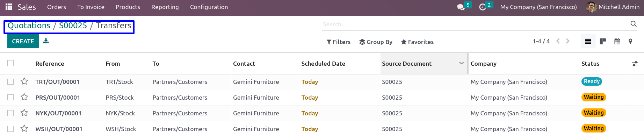
Task: Expand the Filters dropdown
Action: click(x=339, y=42)
